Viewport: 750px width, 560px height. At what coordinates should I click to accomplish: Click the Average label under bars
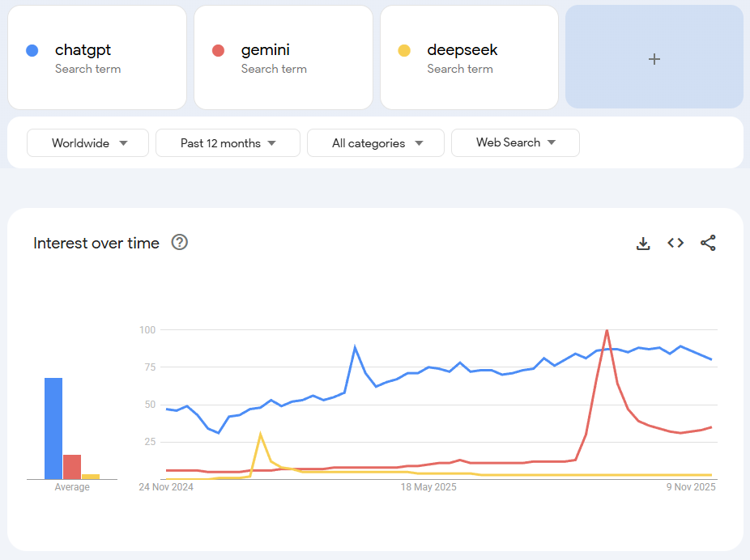tap(72, 487)
